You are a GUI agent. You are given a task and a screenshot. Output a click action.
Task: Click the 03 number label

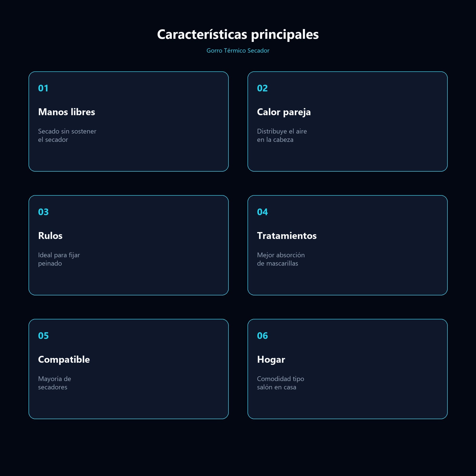click(43, 212)
